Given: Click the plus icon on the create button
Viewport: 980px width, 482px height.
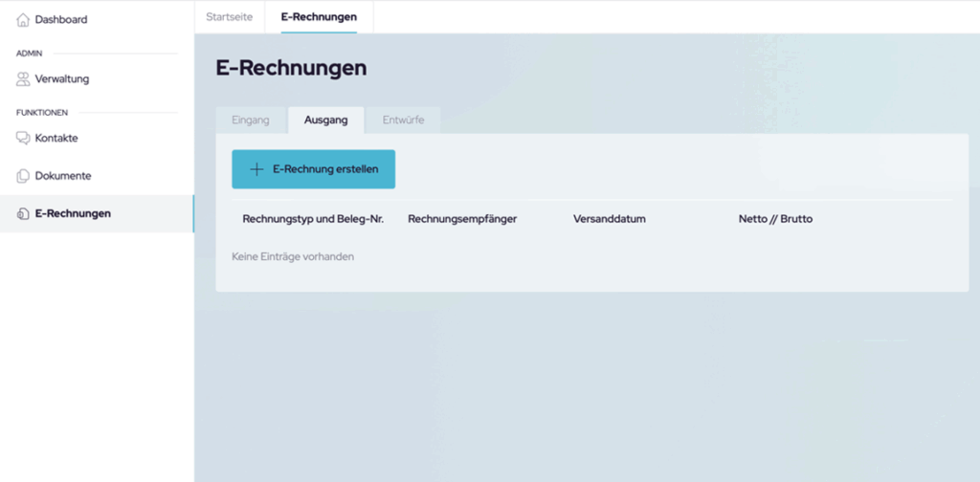Looking at the screenshot, I should 256,169.
